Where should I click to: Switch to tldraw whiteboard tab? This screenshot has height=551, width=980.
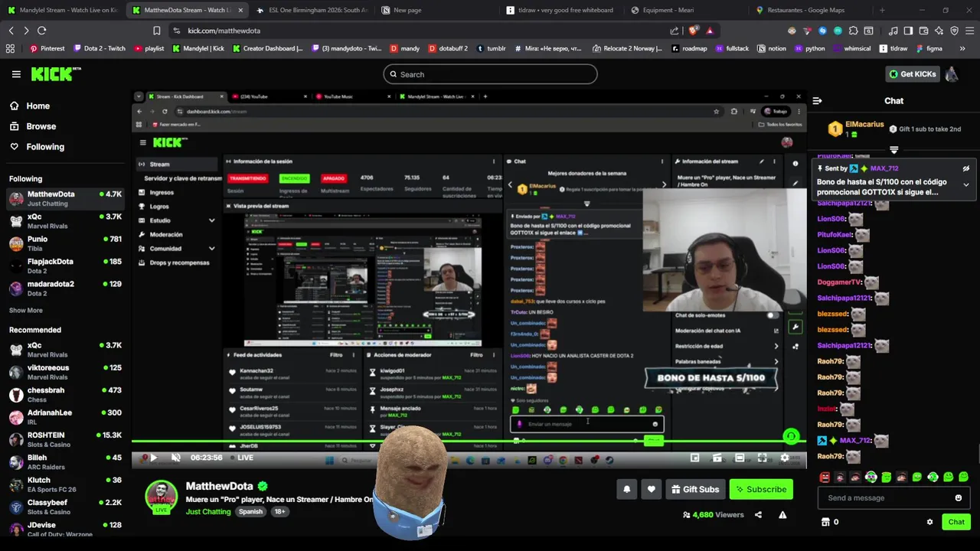[x=560, y=10]
